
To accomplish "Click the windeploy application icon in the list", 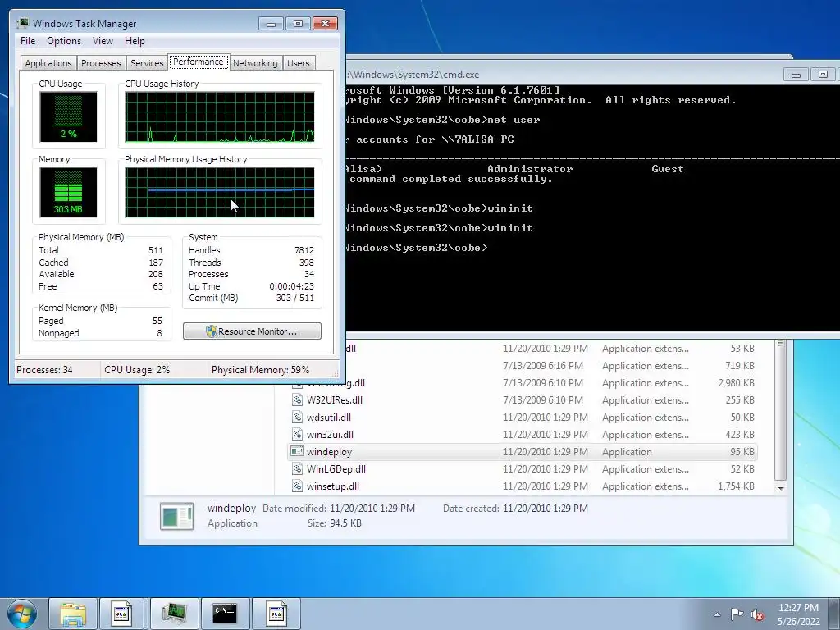I will point(297,451).
